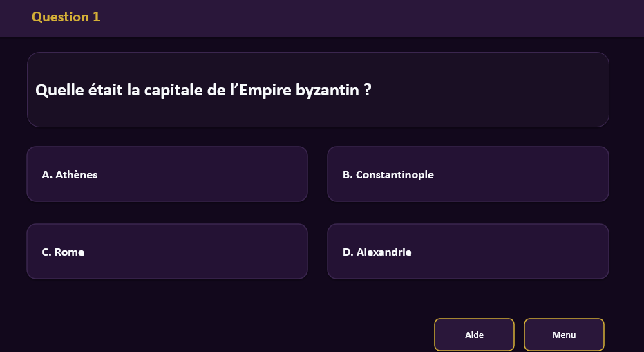Open the Aide help button
Screen dimensions: 644x352
474,335
